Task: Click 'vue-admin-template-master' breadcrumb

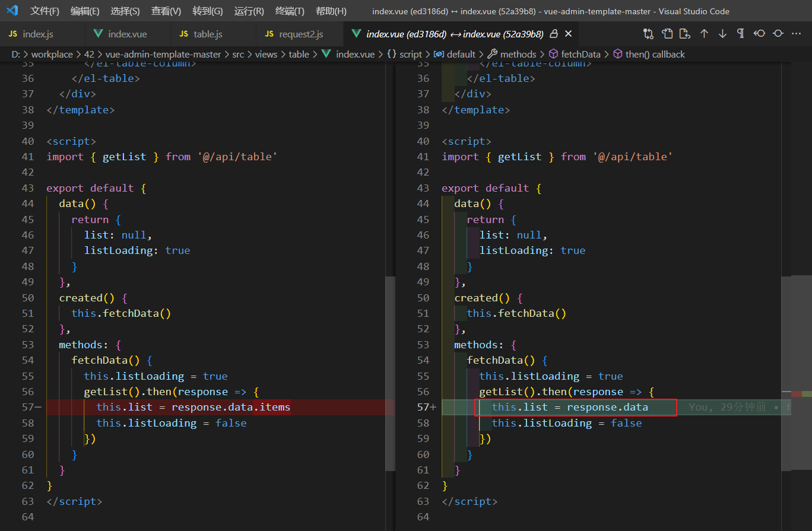Action: [x=163, y=54]
